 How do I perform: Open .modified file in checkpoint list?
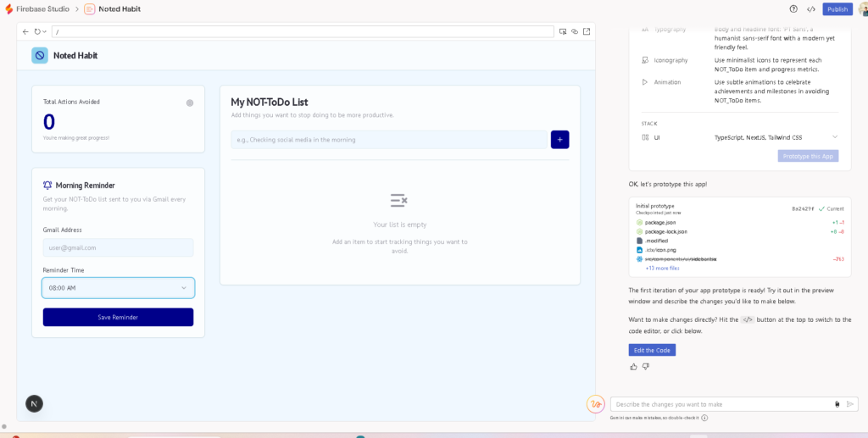tap(656, 241)
